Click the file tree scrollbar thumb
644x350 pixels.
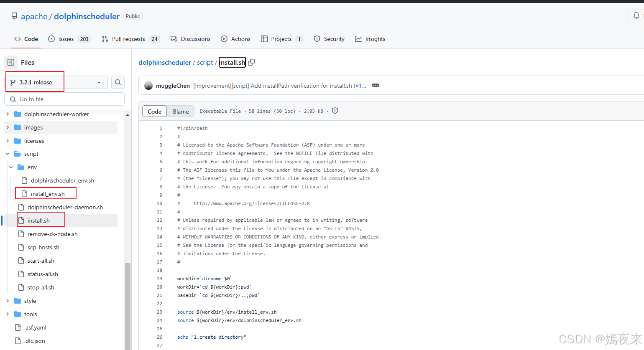click(x=128, y=306)
